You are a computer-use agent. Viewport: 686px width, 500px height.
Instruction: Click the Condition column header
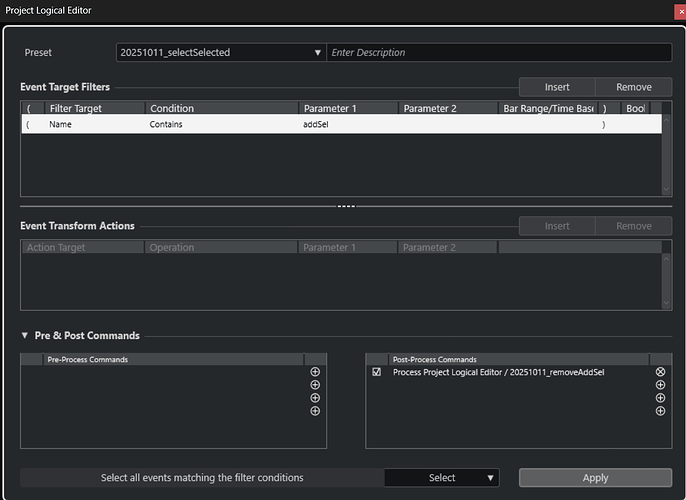click(220, 108)
